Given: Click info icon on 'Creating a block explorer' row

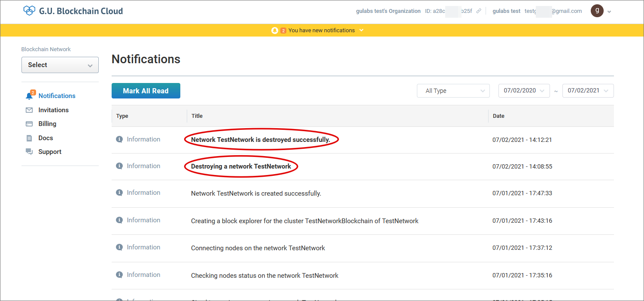Looking at the screenshot, I should (119, 220).
